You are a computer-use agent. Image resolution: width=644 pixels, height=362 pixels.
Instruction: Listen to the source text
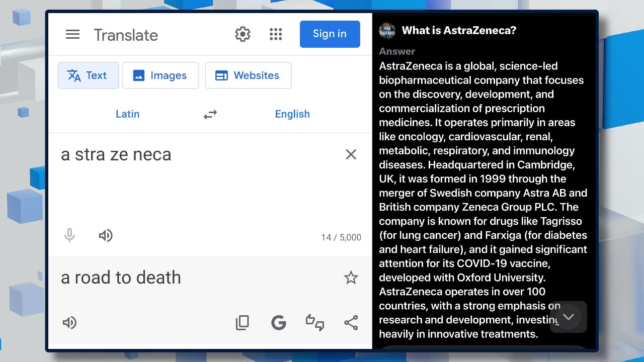pyautogui.click(x=106, y=235)
